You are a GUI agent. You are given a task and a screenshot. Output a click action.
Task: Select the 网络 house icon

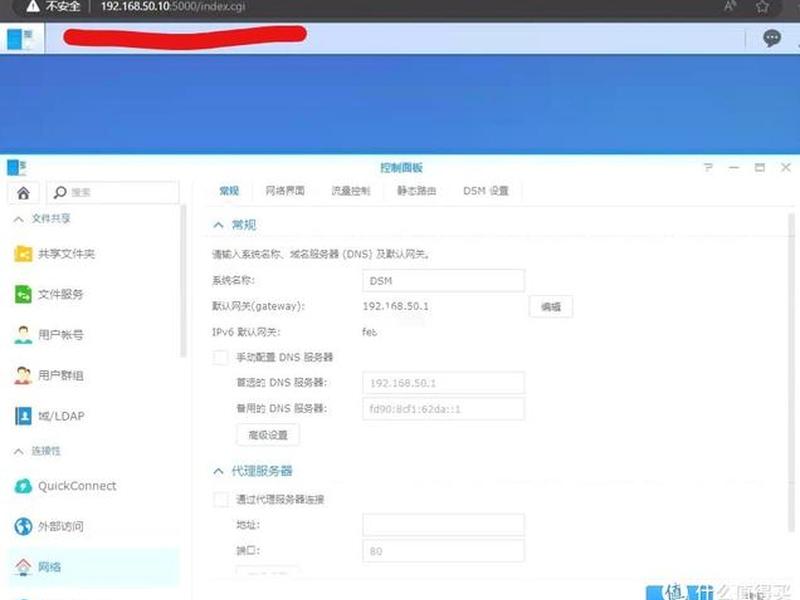(23, 566)
